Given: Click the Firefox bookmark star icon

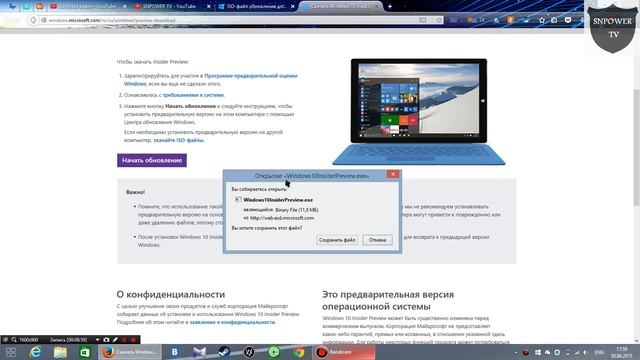Looking at the screenshot, I should pos(542,20).
